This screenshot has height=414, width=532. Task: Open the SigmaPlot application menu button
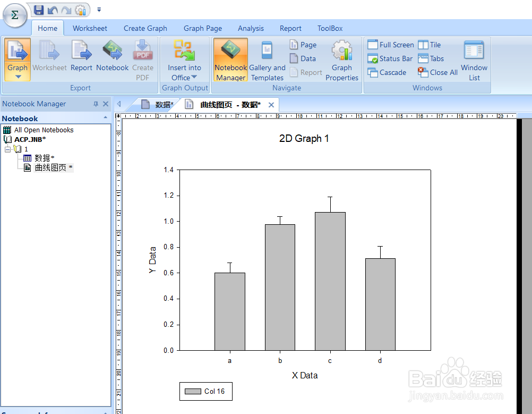click(14, 15)
